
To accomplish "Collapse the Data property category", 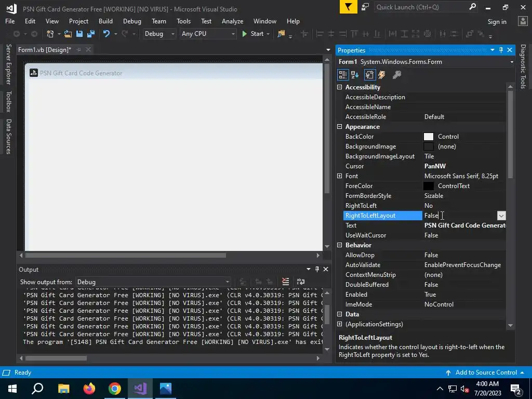I will click(x=339, y=314).
